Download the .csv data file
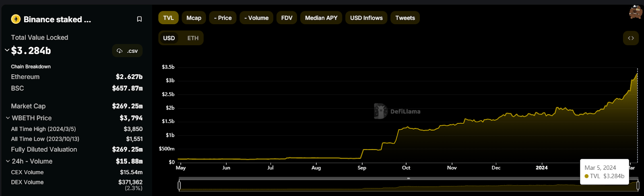 coord(127,51)
